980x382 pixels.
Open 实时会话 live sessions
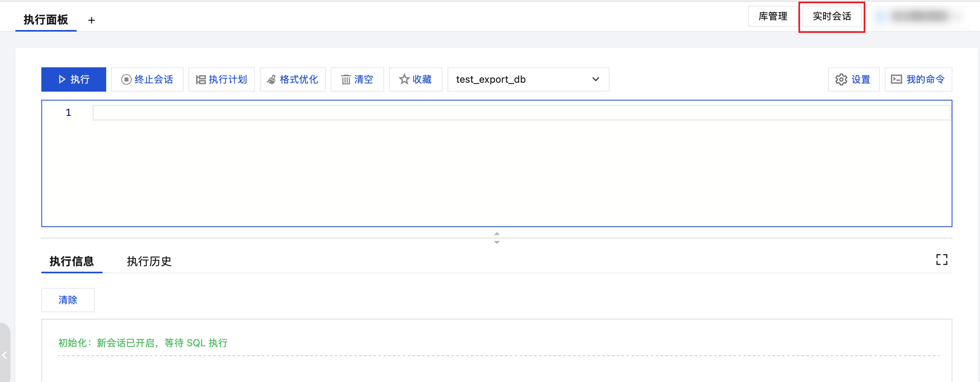(832, 16)
